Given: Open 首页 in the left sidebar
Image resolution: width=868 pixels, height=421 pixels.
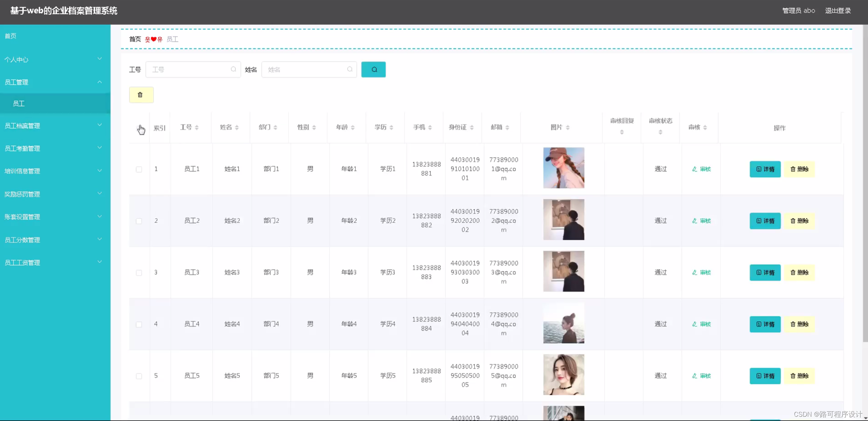Looking at the screenshot, I should 10,36.
